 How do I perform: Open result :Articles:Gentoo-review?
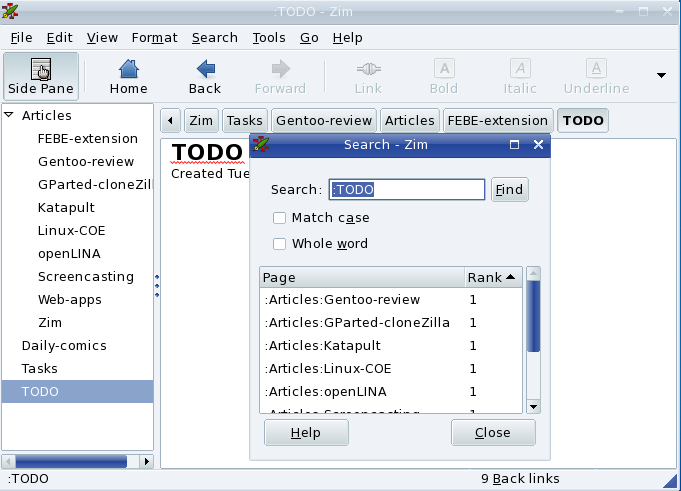click(x=391, y=300)
